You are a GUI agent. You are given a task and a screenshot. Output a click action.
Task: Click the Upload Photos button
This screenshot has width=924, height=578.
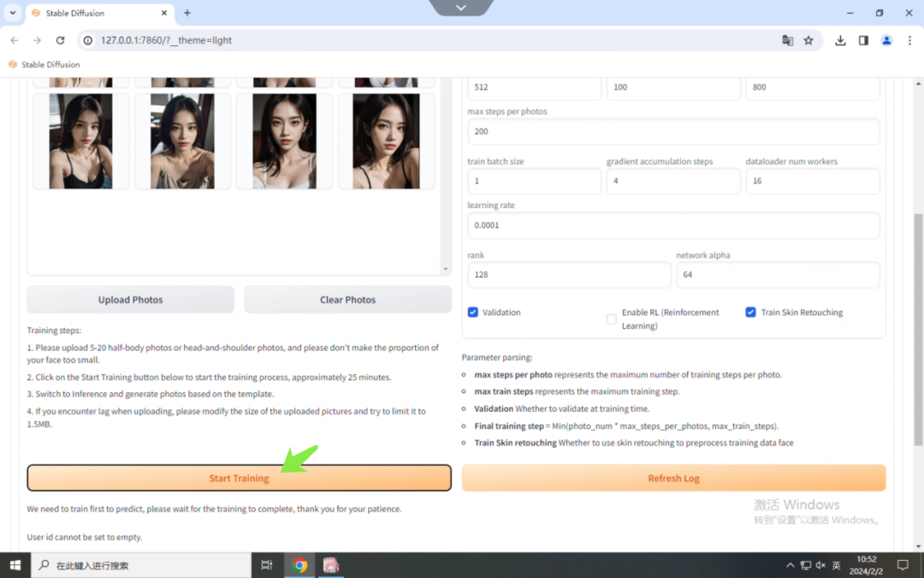coord(130,300)
